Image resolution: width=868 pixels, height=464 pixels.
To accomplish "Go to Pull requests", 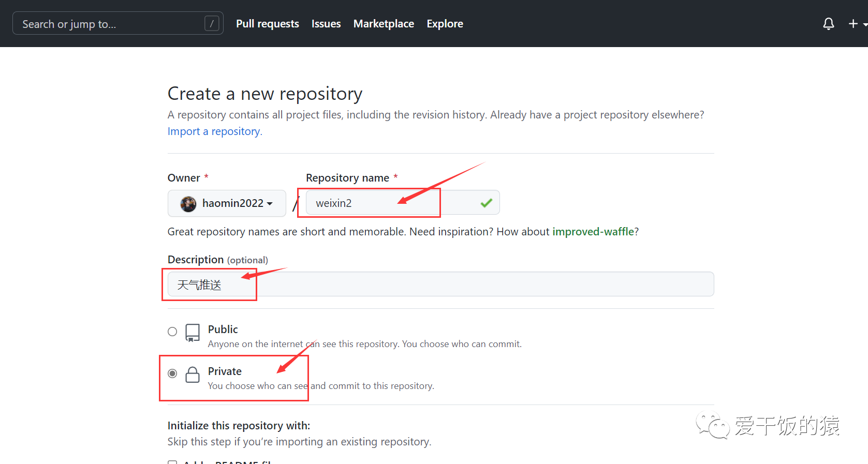I will 268,24.
